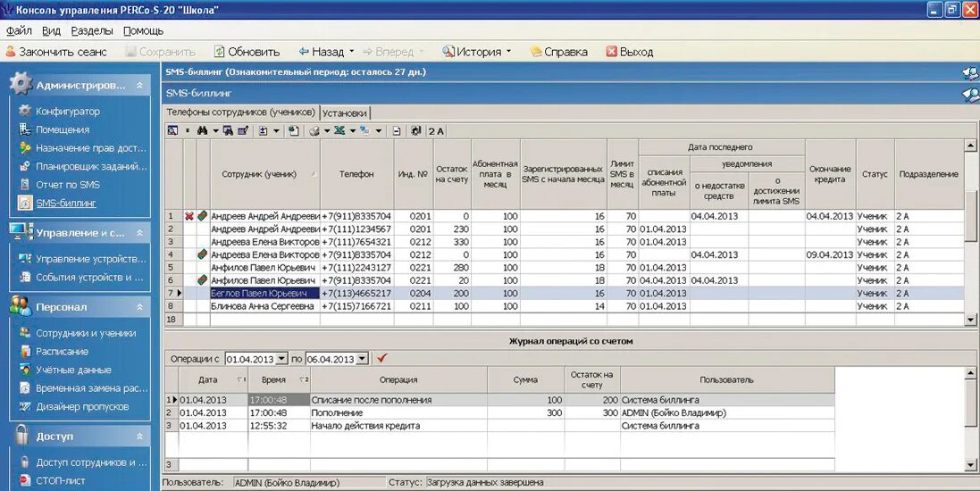Open the Разделы menu
980x491 pixels.
click(92, 30)
